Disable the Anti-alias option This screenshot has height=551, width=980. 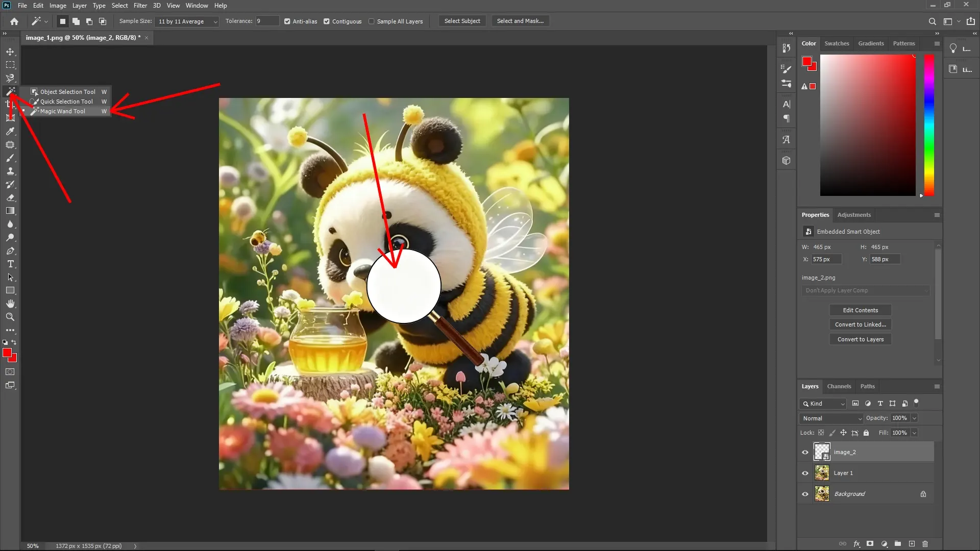coord(287,21)
